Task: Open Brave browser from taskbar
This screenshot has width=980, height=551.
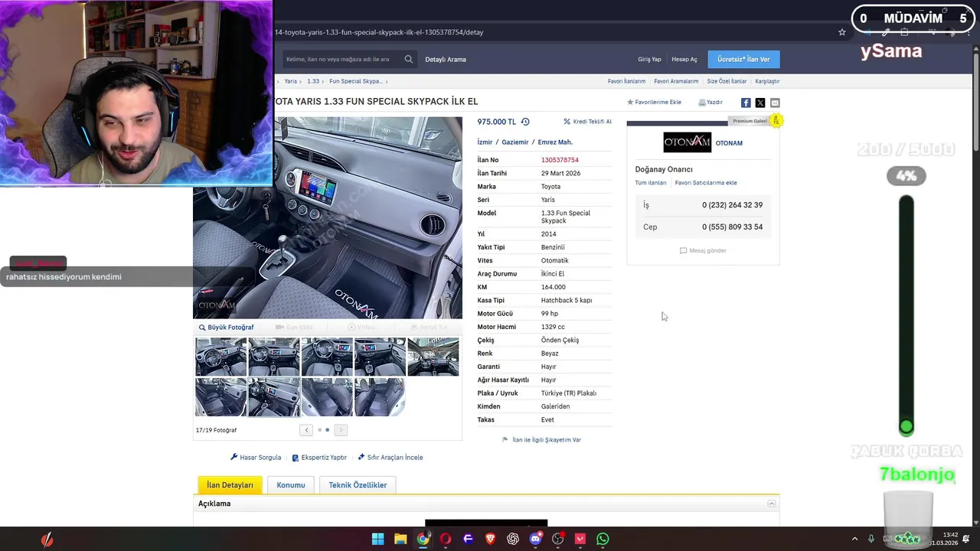Action: pos(490,539)
